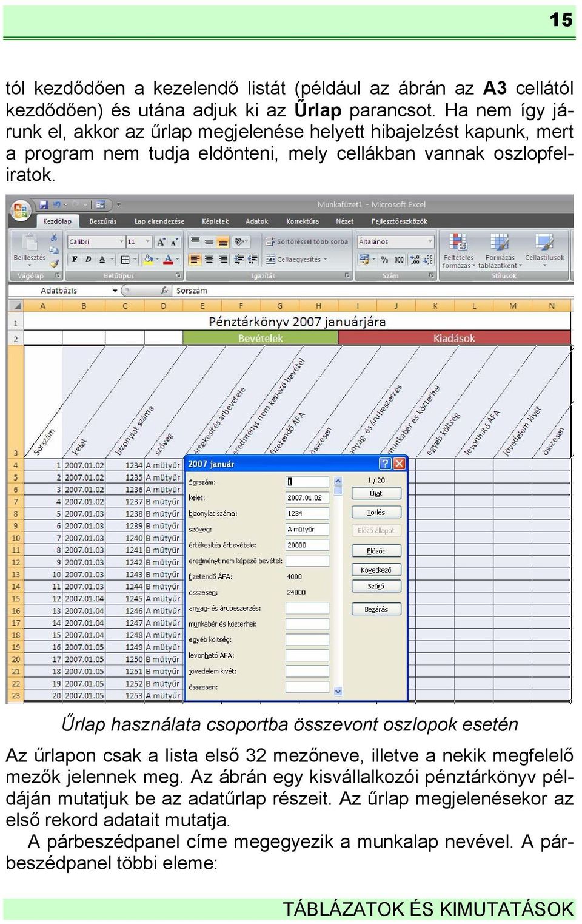Open Lap elrendezése ribbon tab

click(x=159, y=222)
